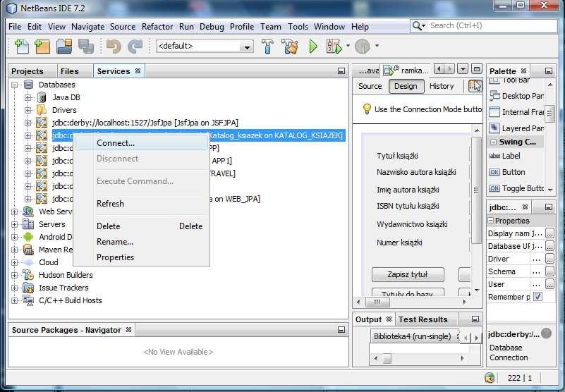Expand the JsfJpa connection node
This screenshot has height=392, width=565.
pyautogui.click(x=28, y=123)
